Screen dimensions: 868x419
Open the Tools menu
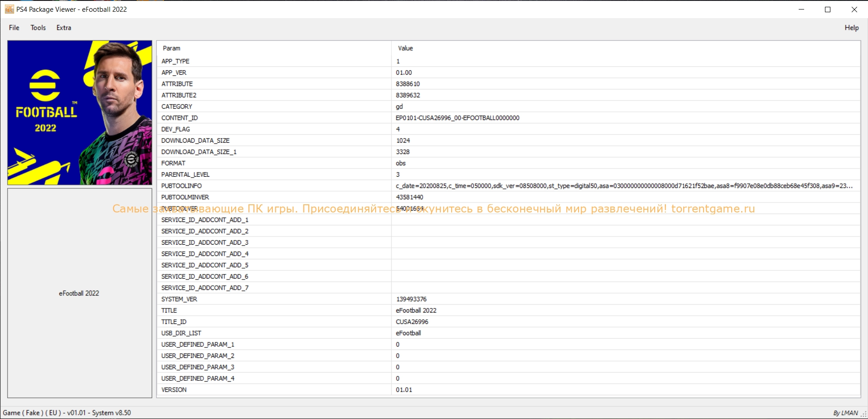[38, 28]
